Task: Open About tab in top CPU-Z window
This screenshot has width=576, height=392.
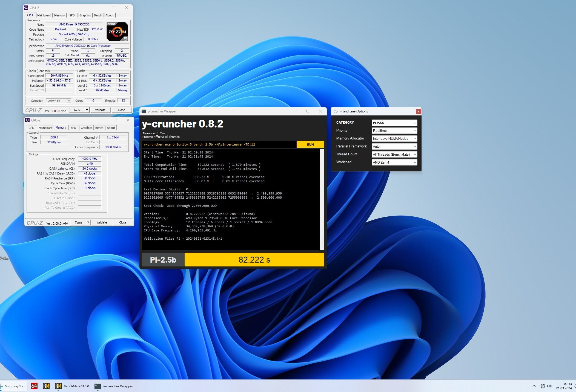Action: tap(110, 15)
